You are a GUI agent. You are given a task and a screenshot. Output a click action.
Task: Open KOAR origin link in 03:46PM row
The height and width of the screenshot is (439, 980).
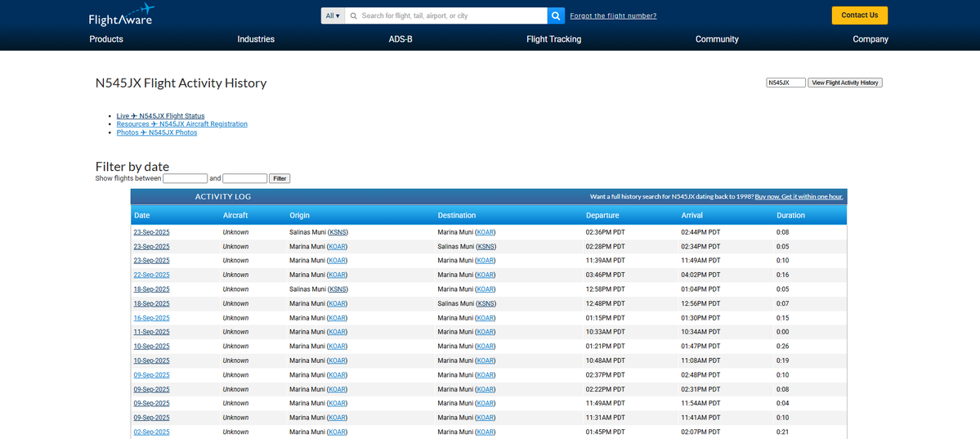pos(338,275)
